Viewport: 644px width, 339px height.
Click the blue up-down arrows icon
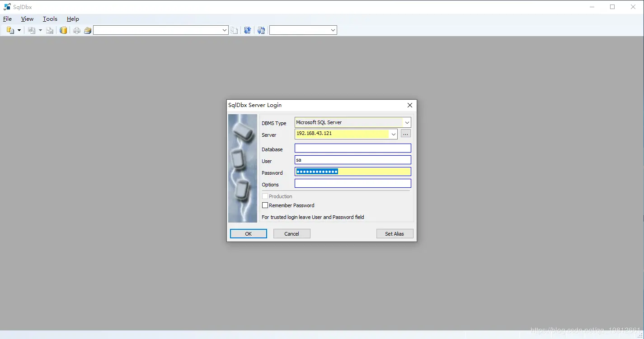[247, 30]
